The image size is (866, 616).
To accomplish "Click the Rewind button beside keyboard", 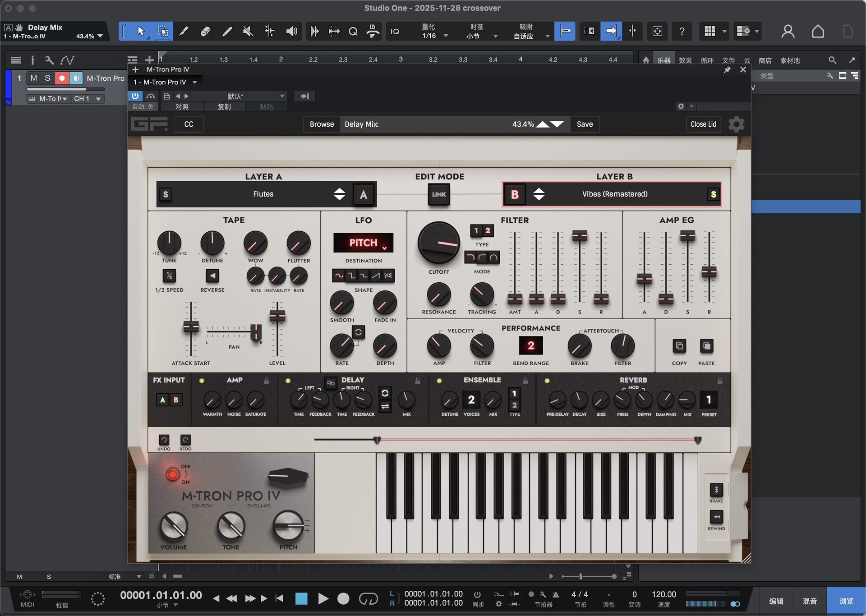I will 716,517.
